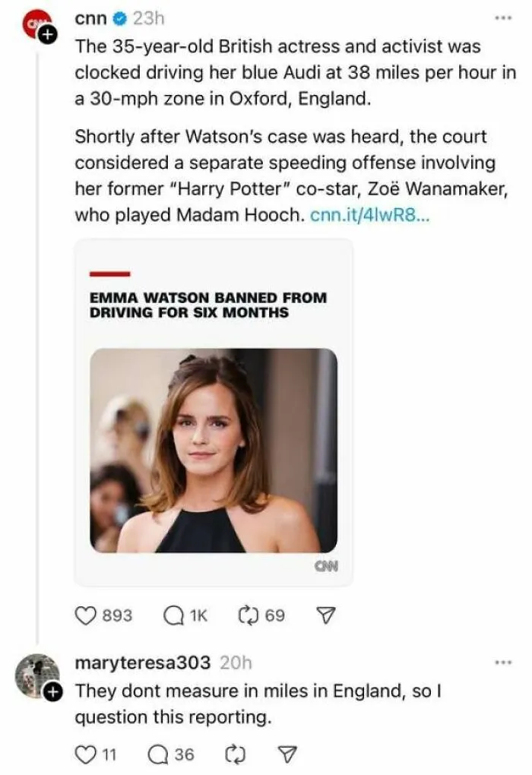Open more options for the CNN post

tap(503, 17)
